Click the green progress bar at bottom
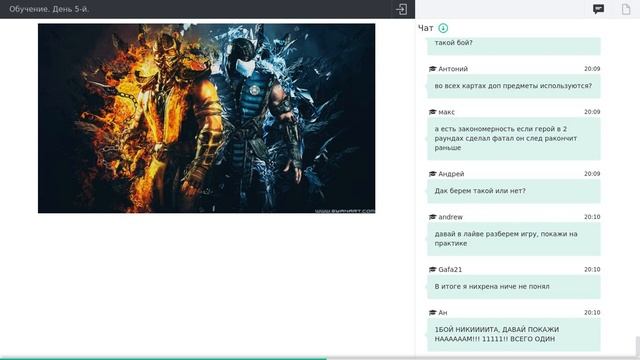 coord(163,358)
